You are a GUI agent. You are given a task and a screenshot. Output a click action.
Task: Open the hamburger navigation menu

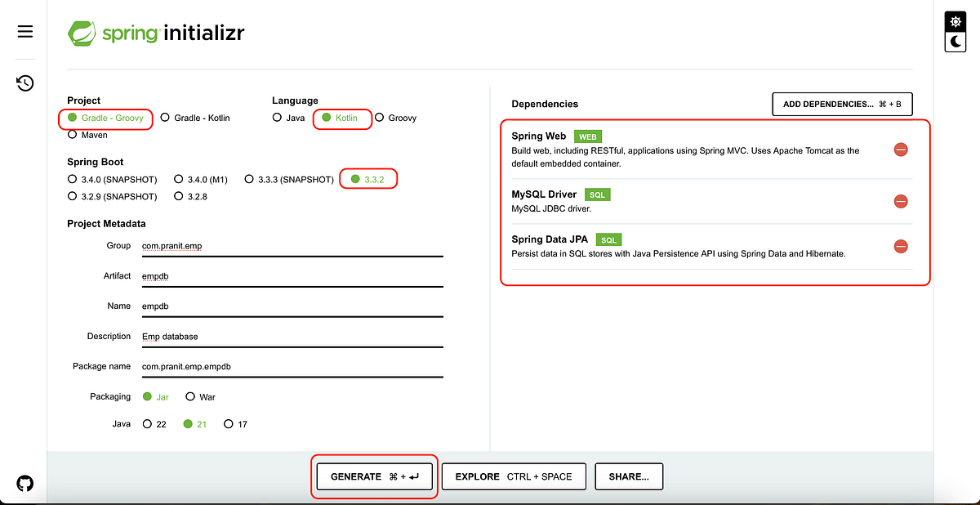pyautogui.click(x=24, y=31)
